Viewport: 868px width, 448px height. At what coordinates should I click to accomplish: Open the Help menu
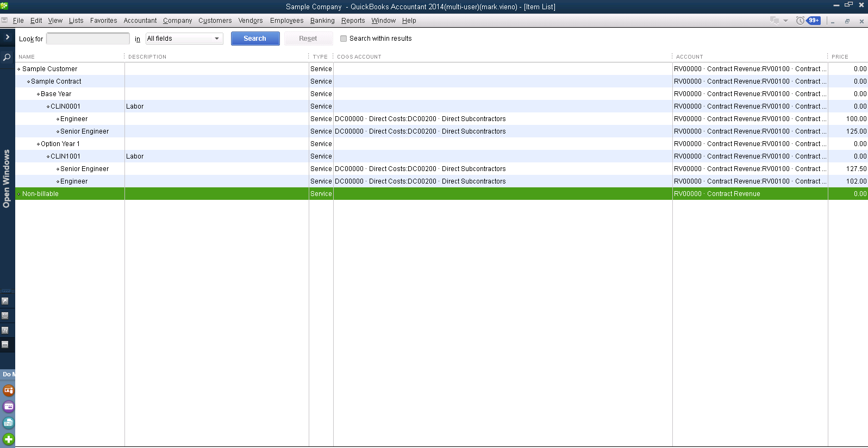tap(409, 21)
